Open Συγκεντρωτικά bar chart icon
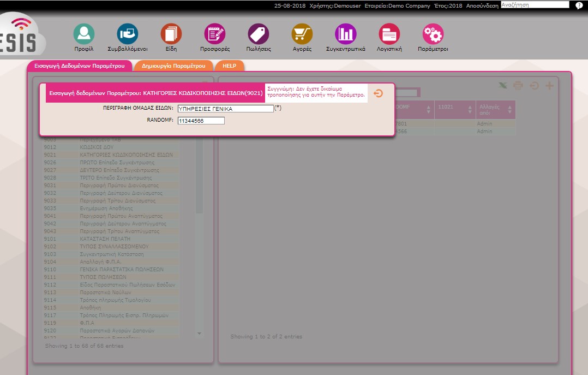Screen dimensions: 588x375 click(x=345, y=34)
